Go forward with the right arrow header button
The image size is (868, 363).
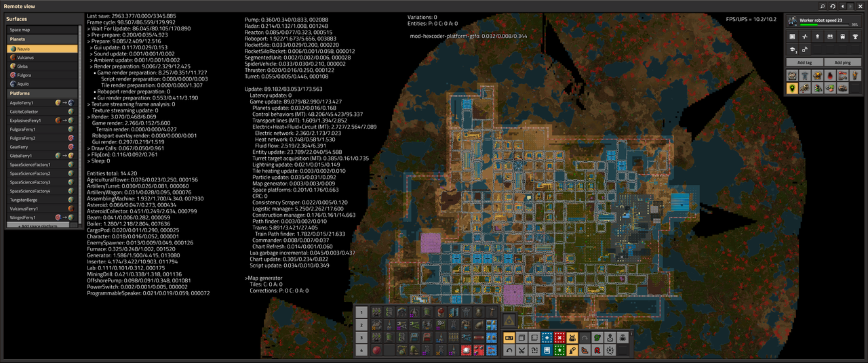coord(850,6)
